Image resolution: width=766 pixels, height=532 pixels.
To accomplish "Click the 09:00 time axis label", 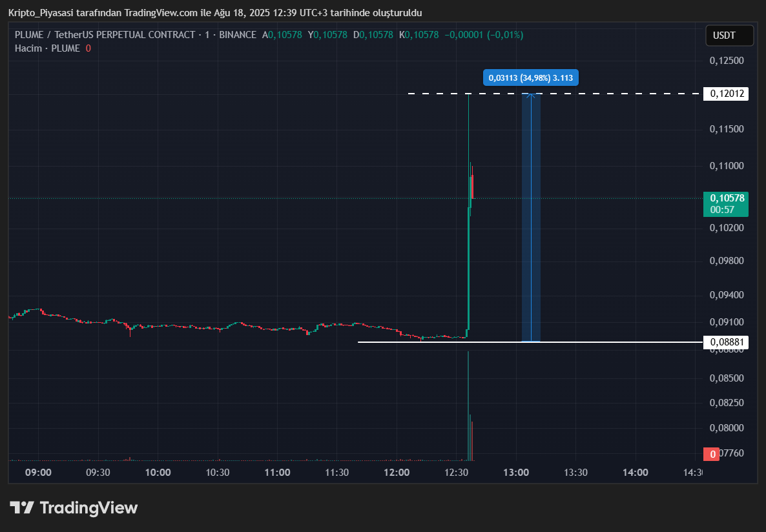I will click(38, 473).
